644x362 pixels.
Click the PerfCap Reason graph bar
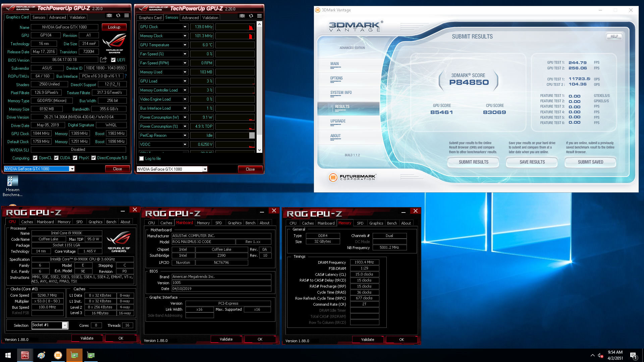(235, 135)
